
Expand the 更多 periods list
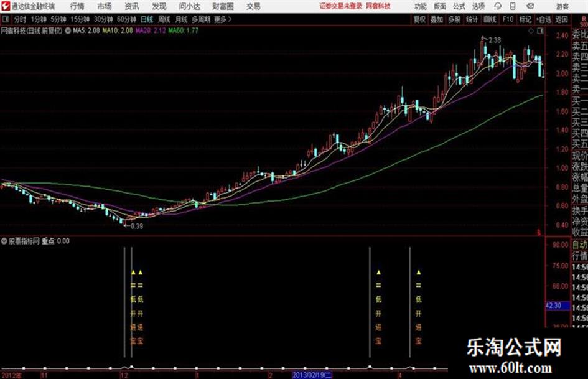click(x=223, y=19)
